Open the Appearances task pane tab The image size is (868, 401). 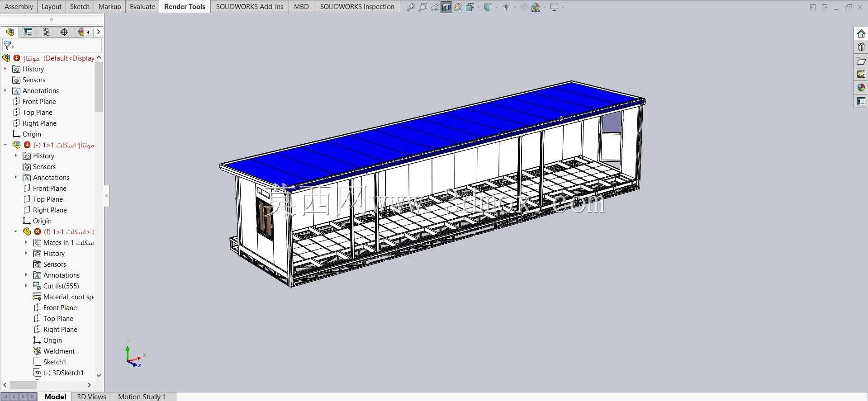click(x=861, y=88)
